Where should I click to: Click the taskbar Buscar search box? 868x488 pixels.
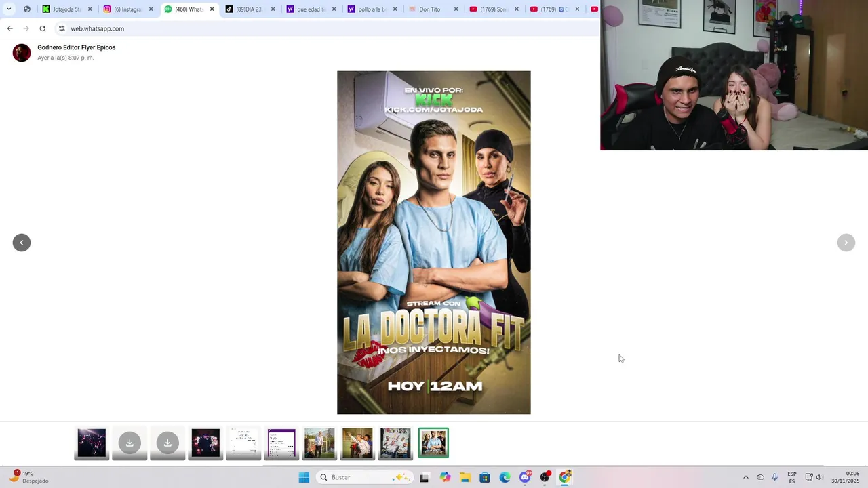[x=364, y=477]
